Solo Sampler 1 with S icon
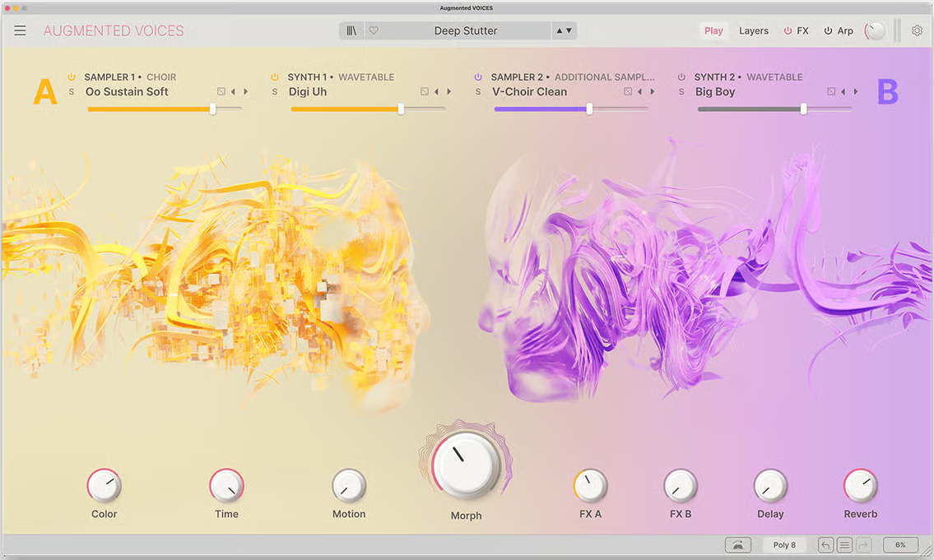 click(x=72, y=91)
